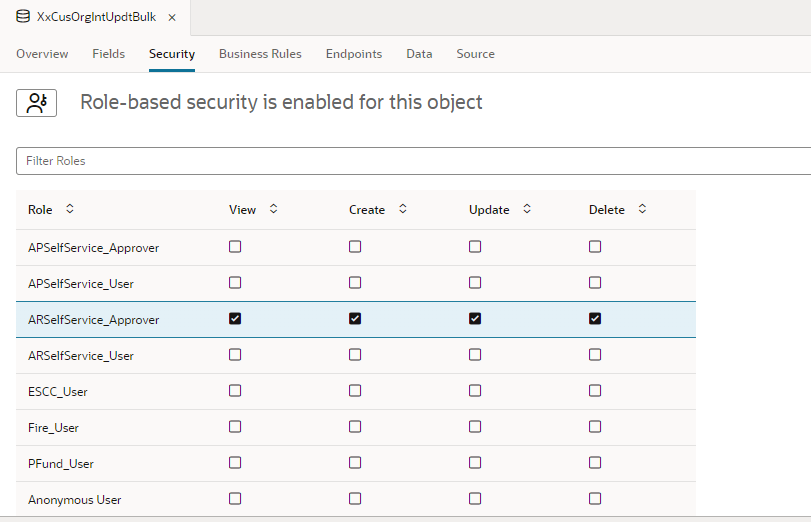811x522 pixels.
Task: Open the Source tab
Action: click(x=475, y=54)
